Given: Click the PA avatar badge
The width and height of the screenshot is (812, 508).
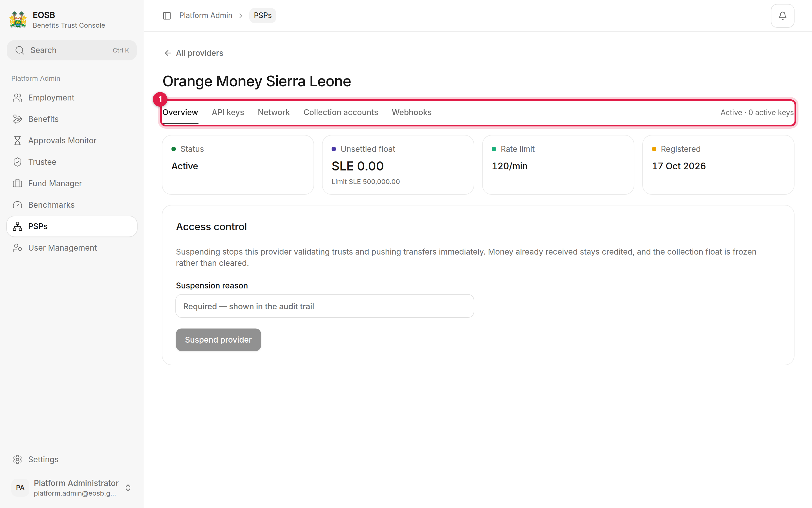Looking at the screenshot, I should (x=20, y=487).
